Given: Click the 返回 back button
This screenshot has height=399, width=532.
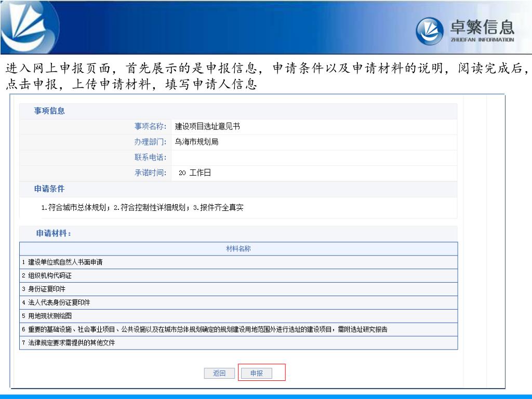Looking at the screenshot, I should coord(219,373).
